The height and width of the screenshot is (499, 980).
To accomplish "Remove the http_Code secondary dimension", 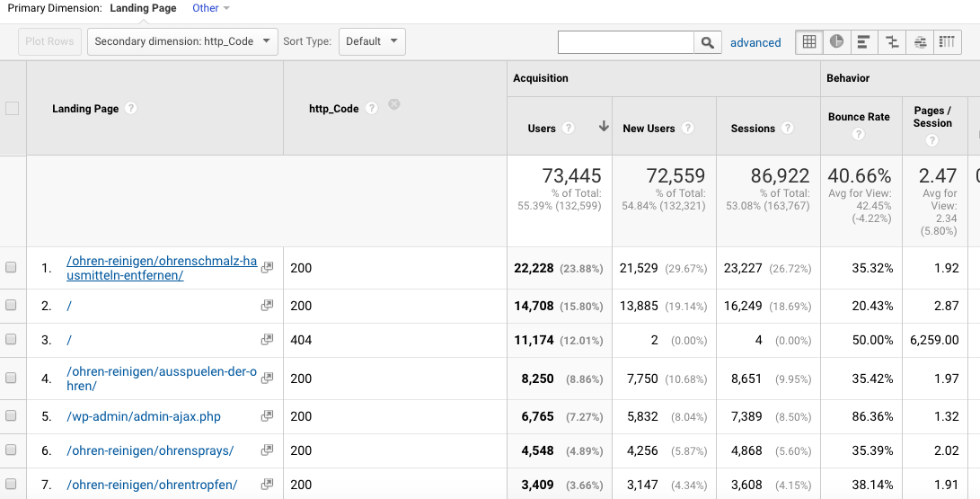I will (393, 105).
